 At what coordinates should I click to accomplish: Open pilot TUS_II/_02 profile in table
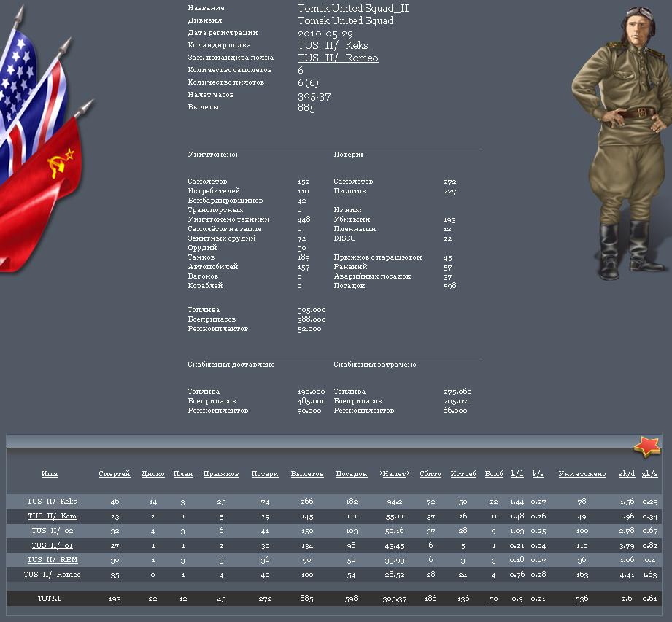53,531
